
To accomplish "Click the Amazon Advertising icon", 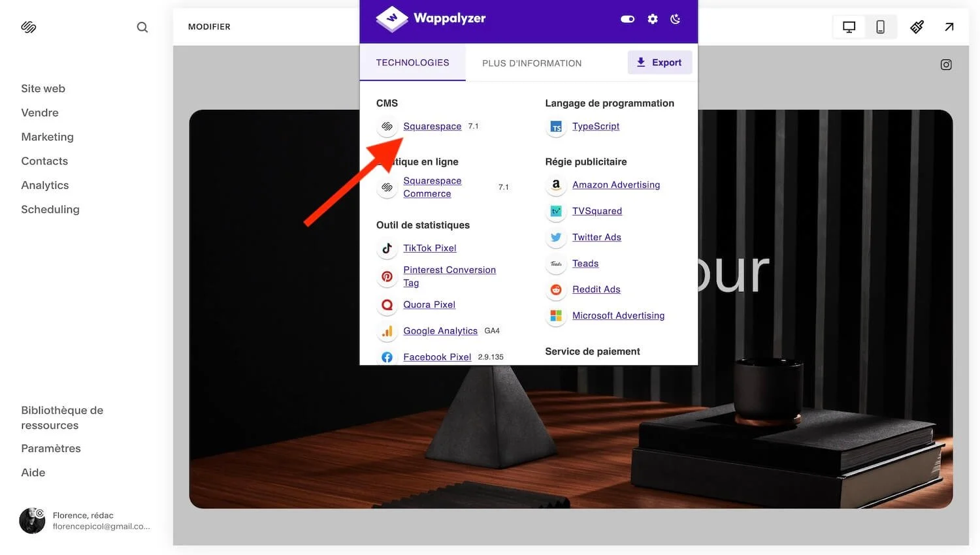I will point(556,185).
